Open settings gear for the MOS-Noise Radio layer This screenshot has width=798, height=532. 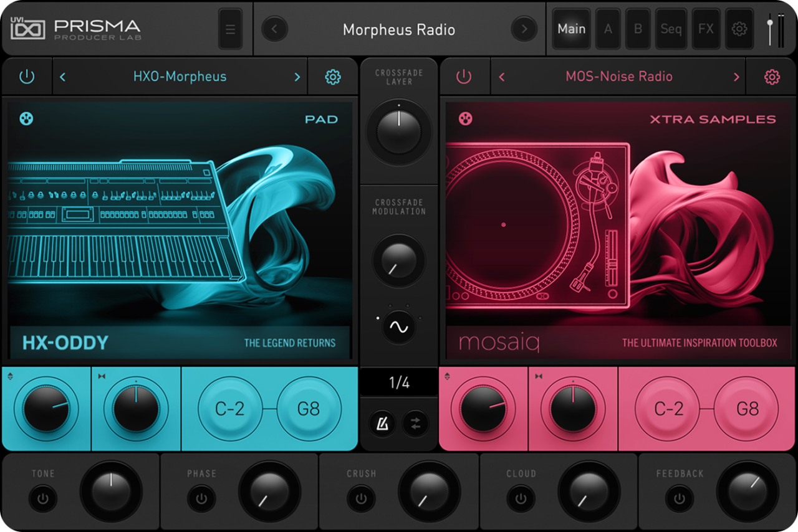point(772,77)
